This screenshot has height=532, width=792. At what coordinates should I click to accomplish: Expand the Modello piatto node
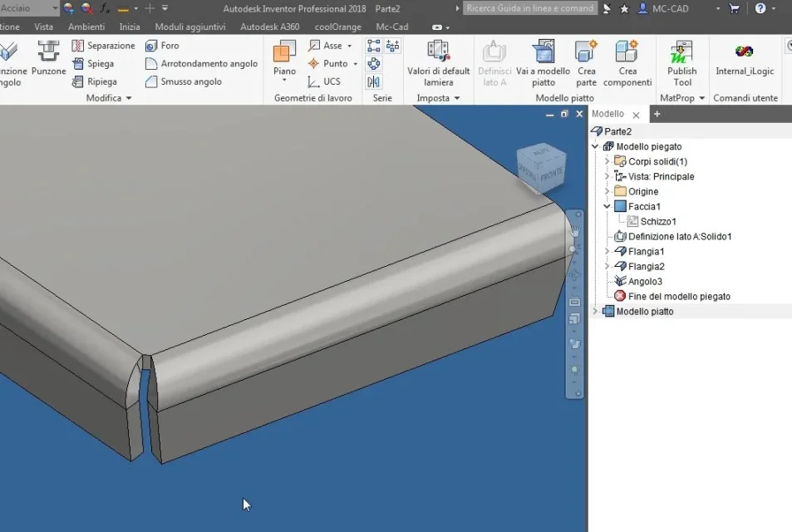595,311
